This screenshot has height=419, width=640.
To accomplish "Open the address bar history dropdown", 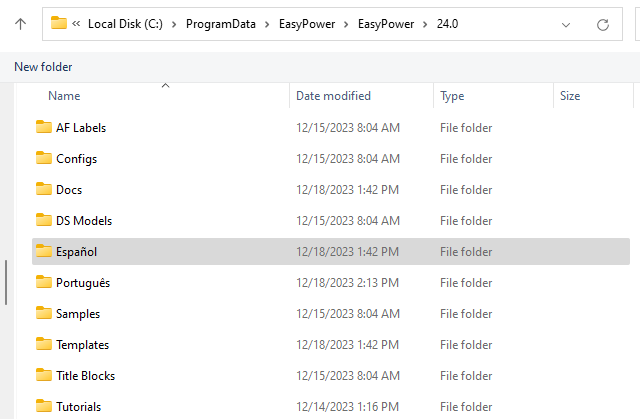I will click(x=567, y=23).
